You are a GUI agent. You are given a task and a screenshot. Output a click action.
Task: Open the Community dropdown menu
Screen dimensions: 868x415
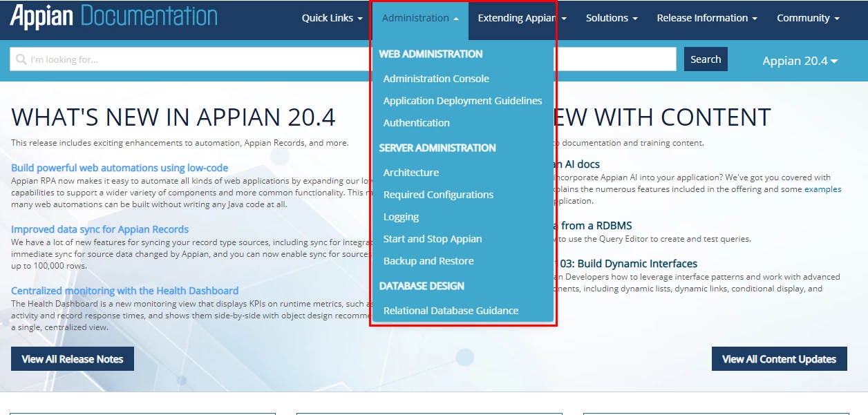point(808,18)
